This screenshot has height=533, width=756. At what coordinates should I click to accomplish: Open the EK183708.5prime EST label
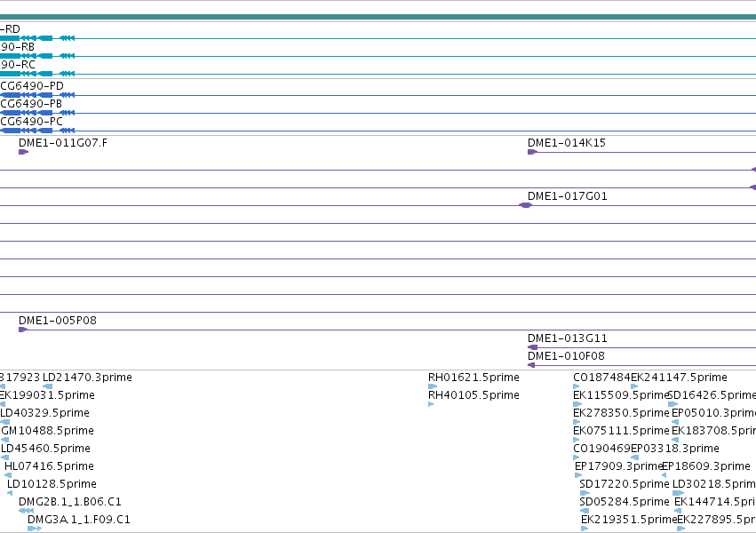[x=713, y=432]
